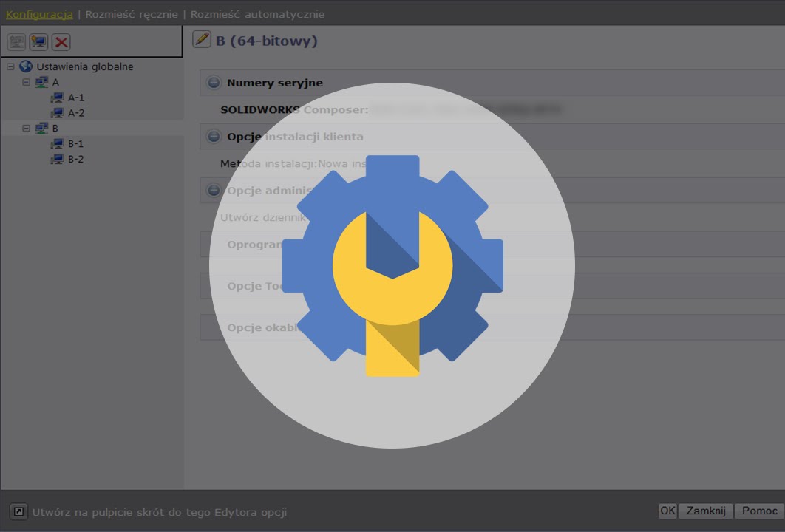Select machine B-1 in the tree

[75, 143]
